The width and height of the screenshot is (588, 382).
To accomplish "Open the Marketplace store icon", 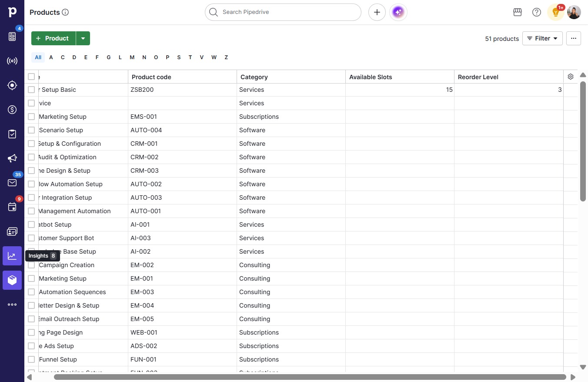I will tap(518, 12).
